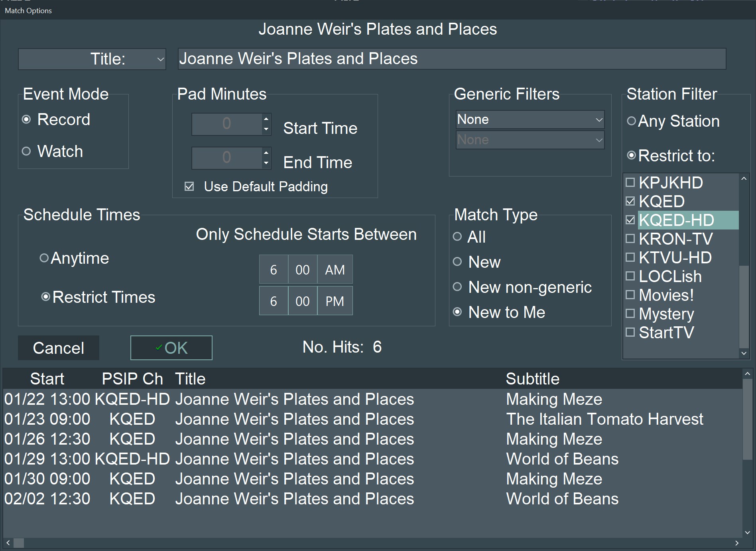Uncheck the KQED station checkbox
756x551 pixels.
[630, 201]
